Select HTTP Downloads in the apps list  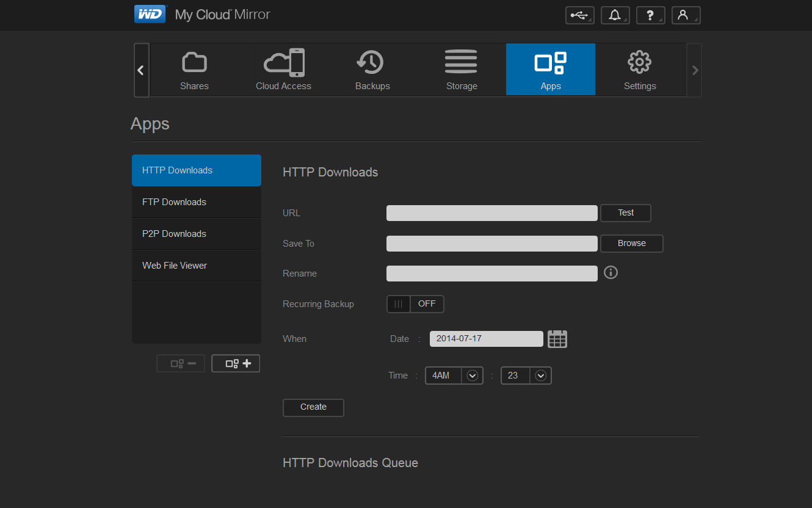[x=197, y=170]
